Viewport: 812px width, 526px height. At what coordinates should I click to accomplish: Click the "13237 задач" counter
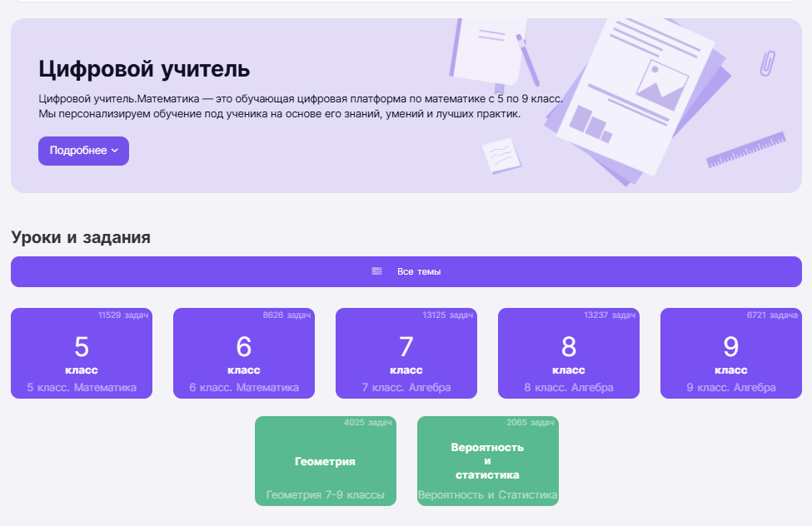click(610, 315)
